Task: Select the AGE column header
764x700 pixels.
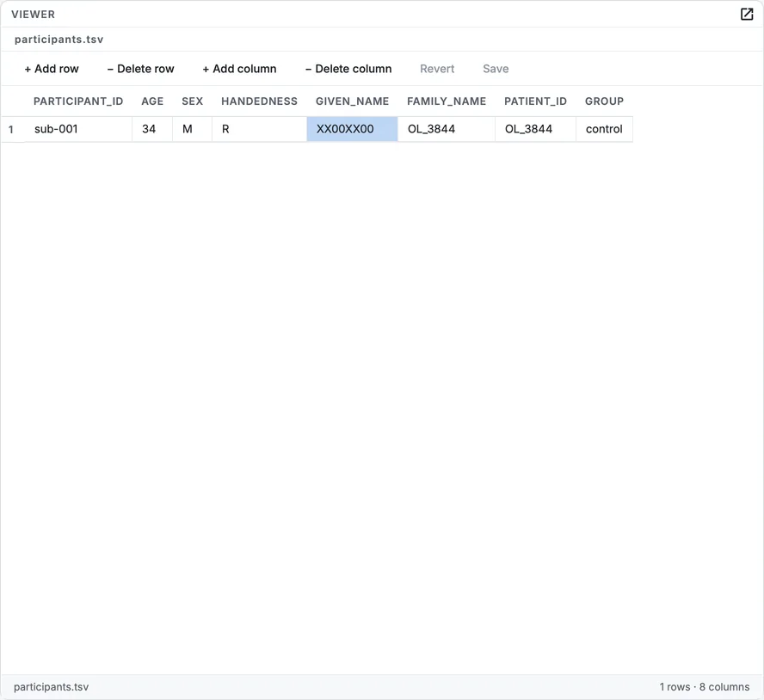Action: tap(152, 101)
